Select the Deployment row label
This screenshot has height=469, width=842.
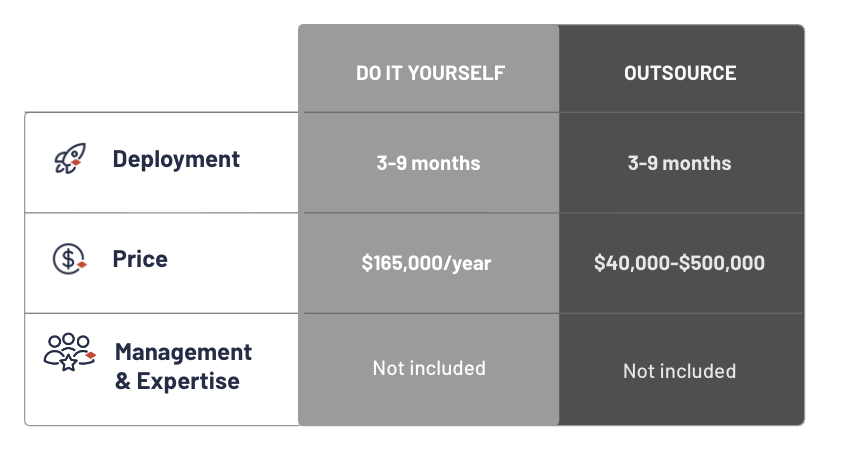tap(176, 159)
